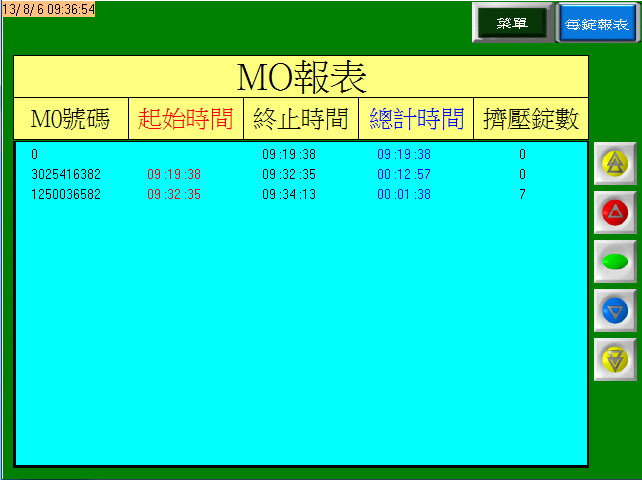Click the red single-up arrow icon

pos(615,213)
